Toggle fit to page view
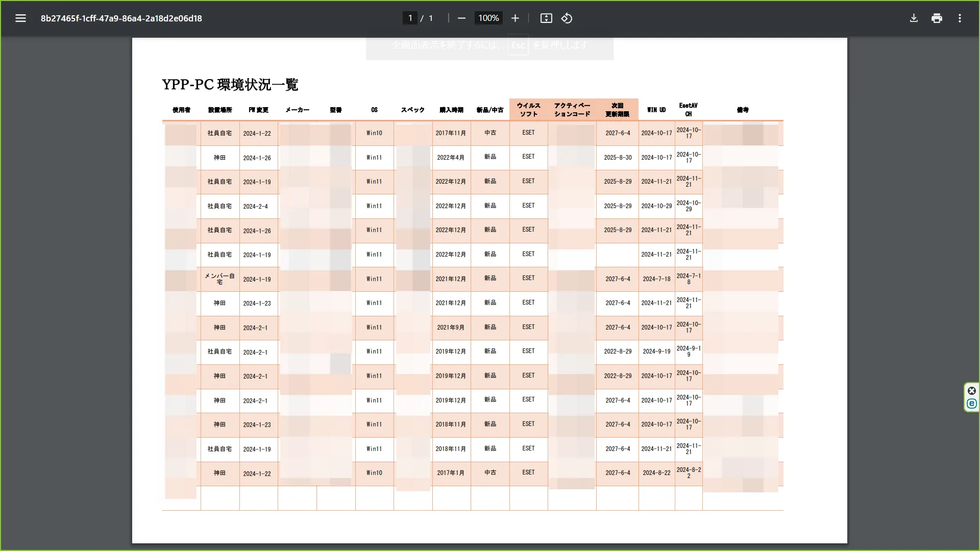Viewport: 980px width, 551px height. (x=546, y=18)
